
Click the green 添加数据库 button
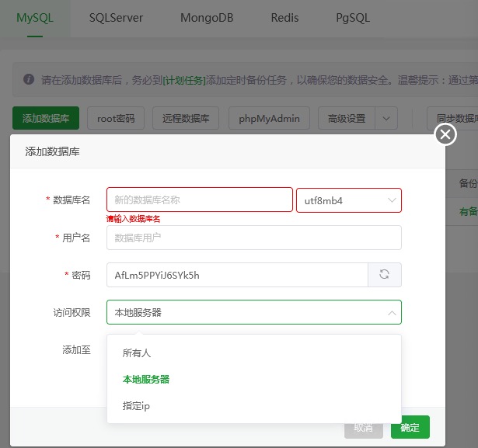pos(46,118)
